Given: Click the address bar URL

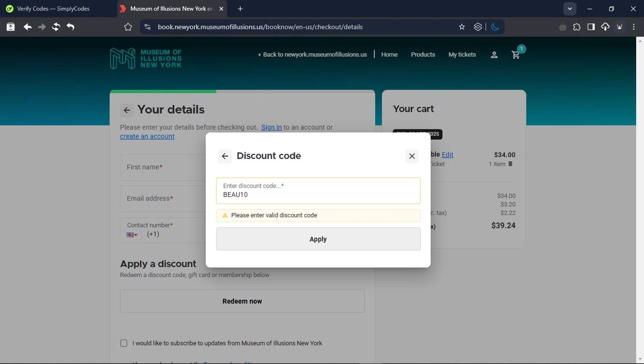Looking at the screenshot, I should pos(260,27).
